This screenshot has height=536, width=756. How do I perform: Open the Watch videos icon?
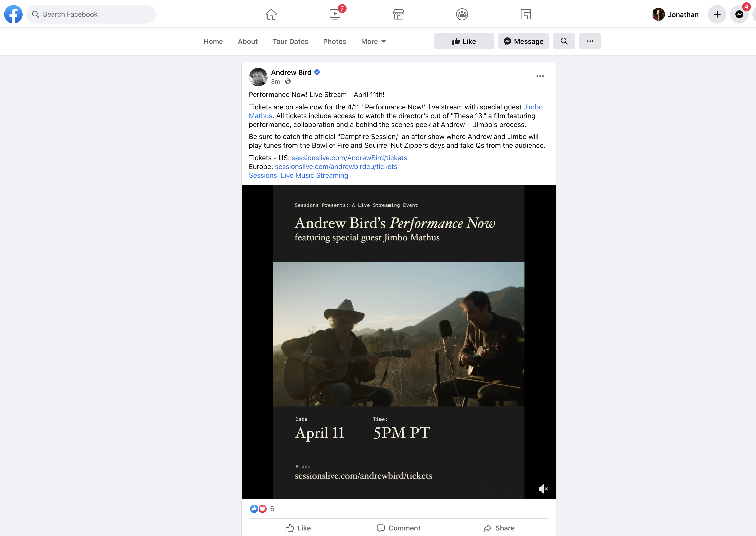click(335, 14)
